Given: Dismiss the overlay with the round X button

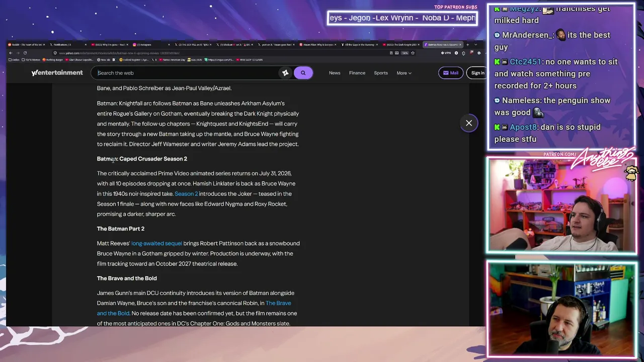Looking at the screenshot, I should (x=469, y=123).
